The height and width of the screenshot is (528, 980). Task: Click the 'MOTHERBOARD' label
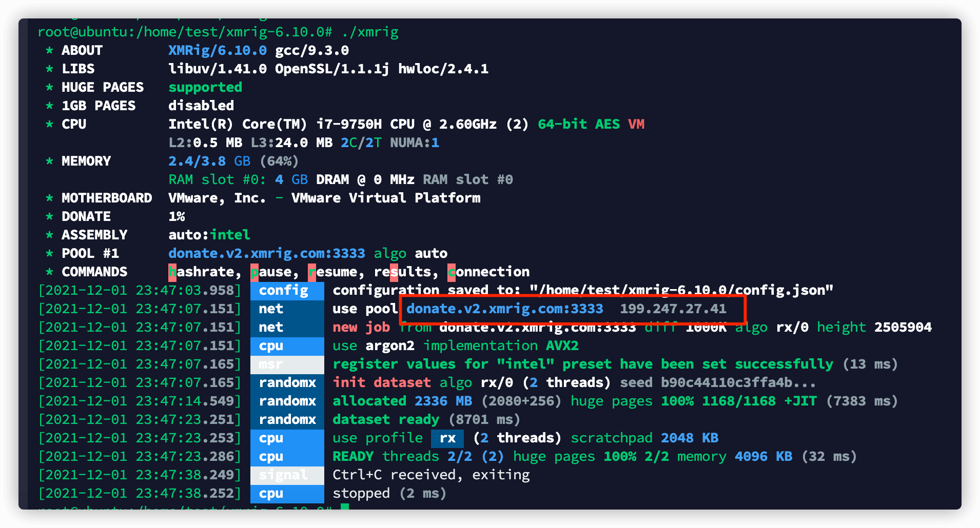pos(107,198)
